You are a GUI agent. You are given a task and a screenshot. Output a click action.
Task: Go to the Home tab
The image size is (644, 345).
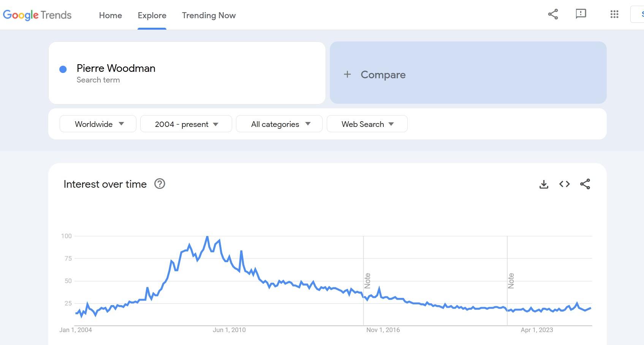(x=111, y=16)
